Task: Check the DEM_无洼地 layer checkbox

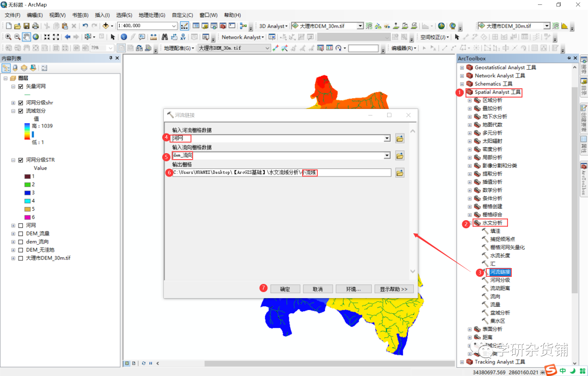Action: tap(21, 250)
